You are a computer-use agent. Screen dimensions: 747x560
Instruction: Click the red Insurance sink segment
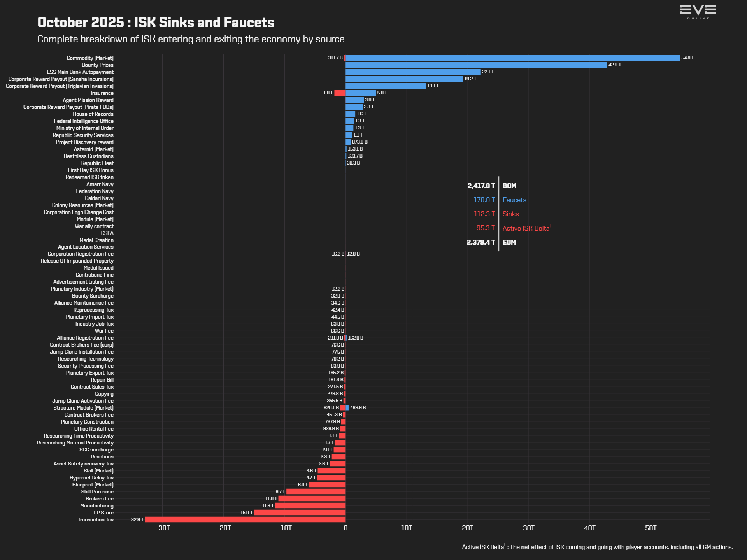tap(340, 93)
